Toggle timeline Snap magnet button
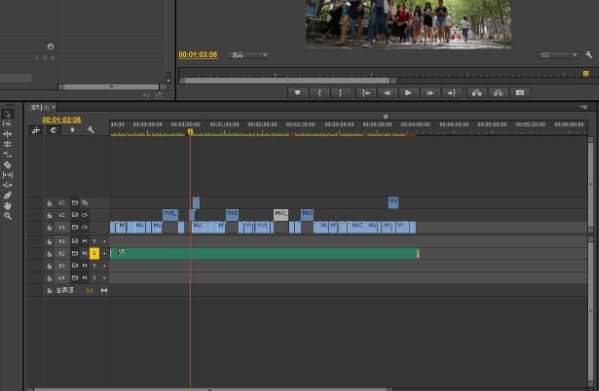 pyautogui.click(x=53, y=130)
